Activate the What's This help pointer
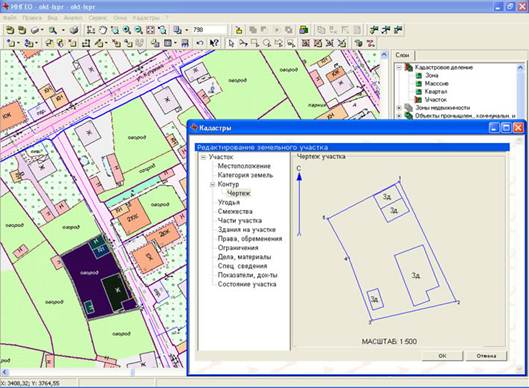 pos(214,43)
